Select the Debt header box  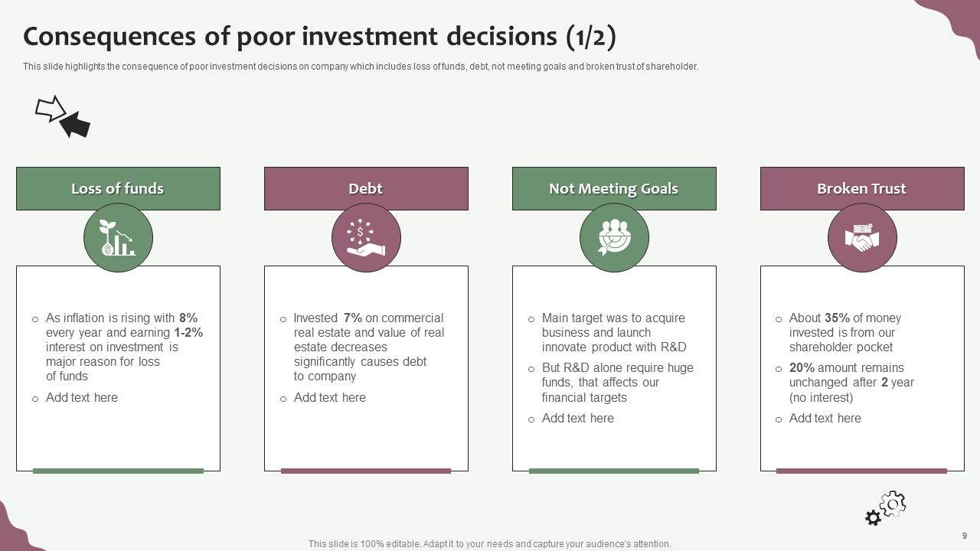coord(366,188)
